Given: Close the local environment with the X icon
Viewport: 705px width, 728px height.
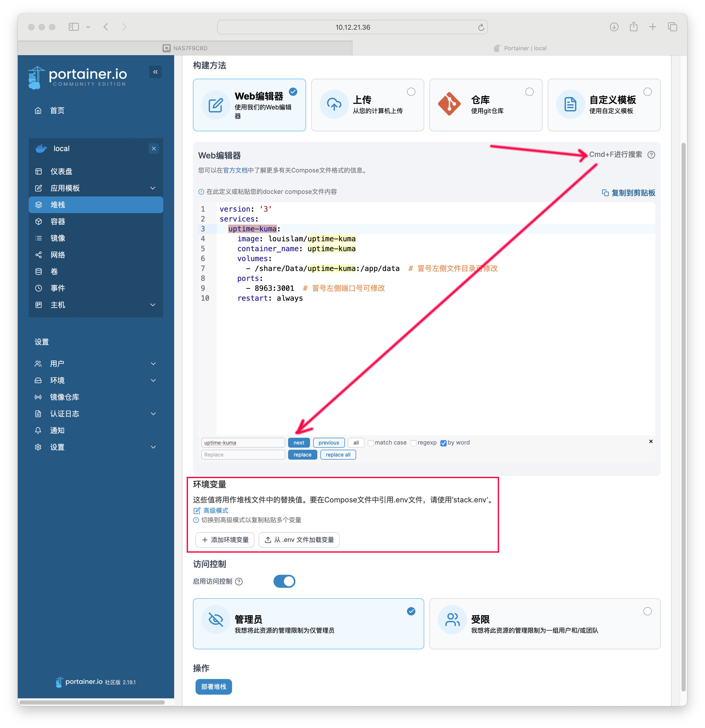Looking at the screenshot, I should point(154,149).
